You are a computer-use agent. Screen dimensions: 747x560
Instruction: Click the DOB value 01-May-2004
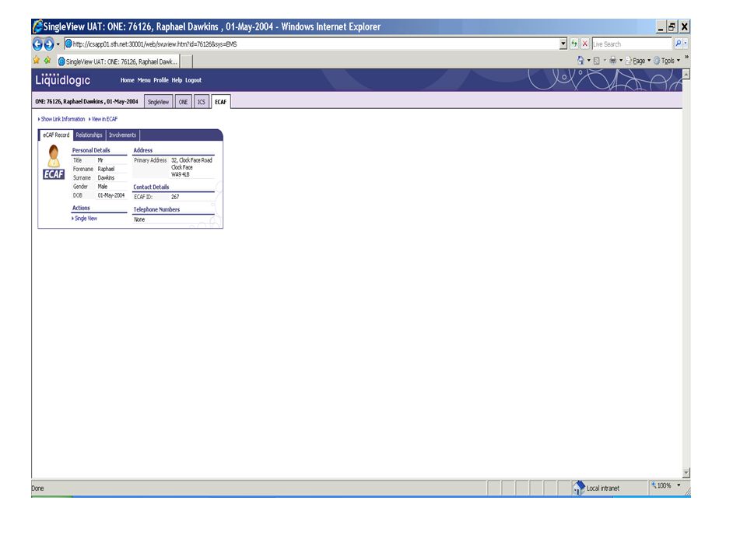[111, 195]
